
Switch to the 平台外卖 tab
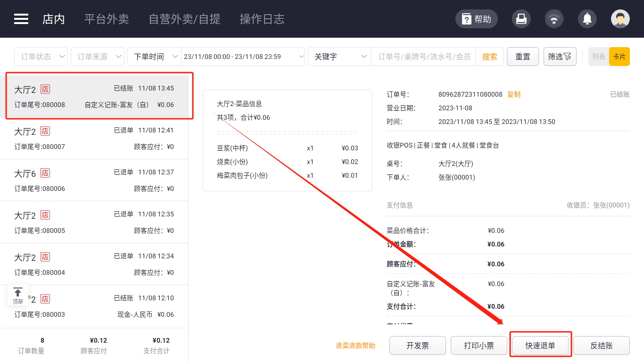point(107,19)
